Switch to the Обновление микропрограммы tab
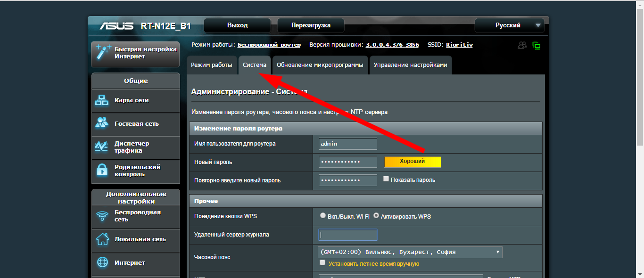Image resolution: width=644 pixels, height=278 pixels. tap(320, 65)
